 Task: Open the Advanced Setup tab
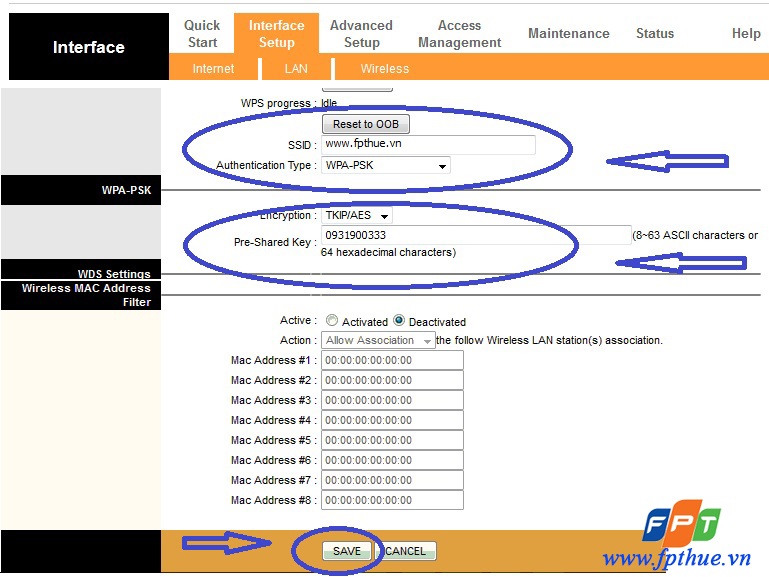coord(361,33)
